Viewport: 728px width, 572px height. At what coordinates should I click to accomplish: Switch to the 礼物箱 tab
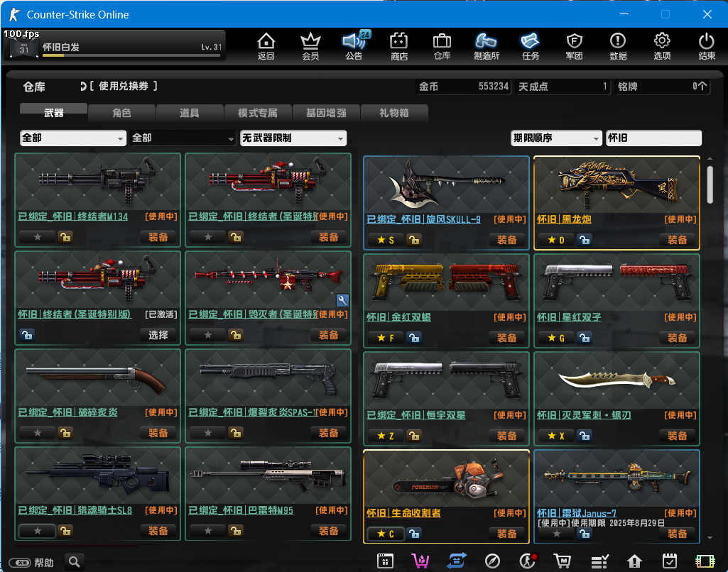coord(394,112)
